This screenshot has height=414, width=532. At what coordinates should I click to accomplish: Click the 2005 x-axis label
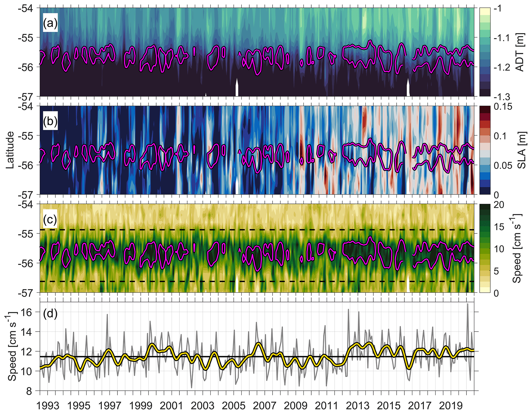(233, 406)
